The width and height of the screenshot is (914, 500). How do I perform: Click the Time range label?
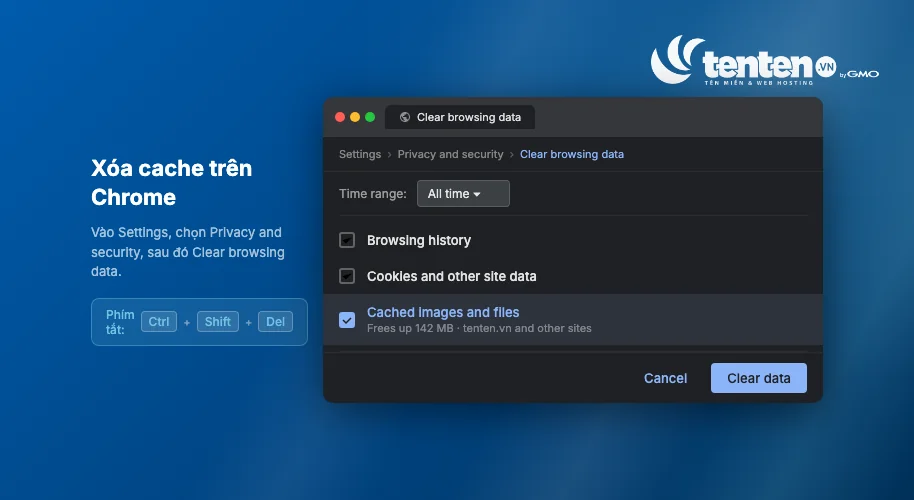tap(373, 193)
